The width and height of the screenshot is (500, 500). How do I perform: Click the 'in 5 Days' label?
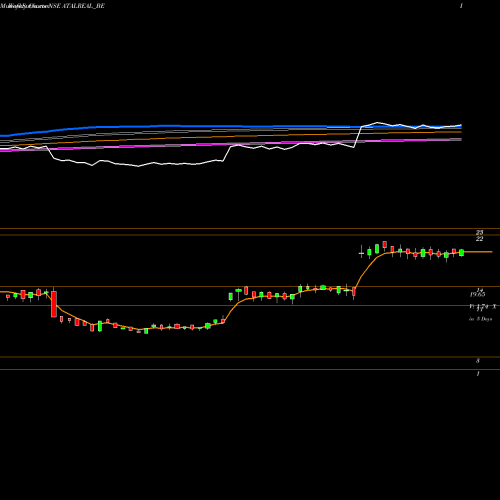pos(480,319)
